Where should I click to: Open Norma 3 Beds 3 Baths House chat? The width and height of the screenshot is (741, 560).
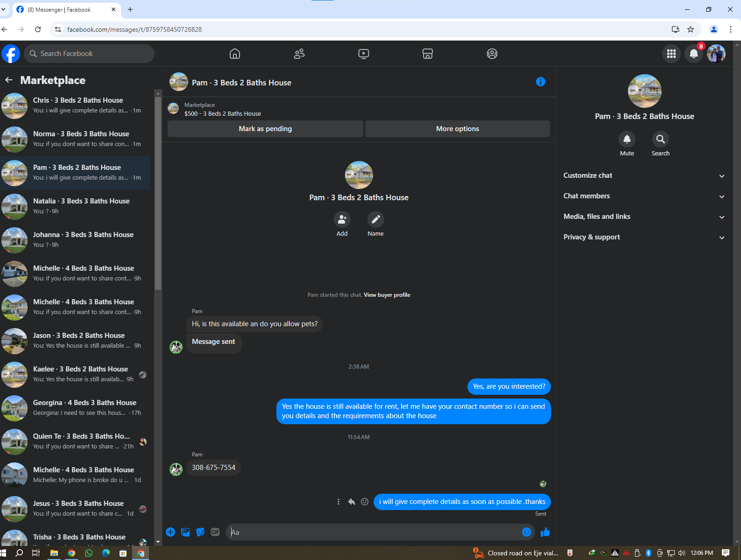point(76,140)
